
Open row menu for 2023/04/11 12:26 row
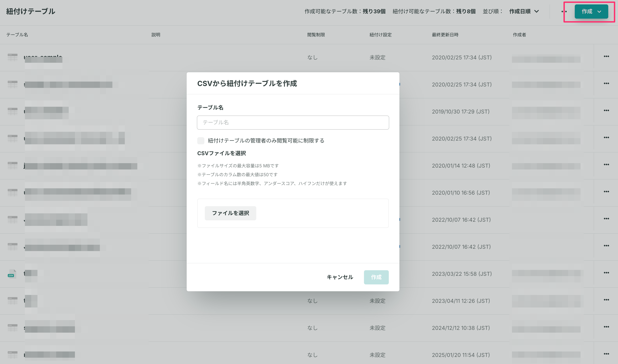coord(606,300)
